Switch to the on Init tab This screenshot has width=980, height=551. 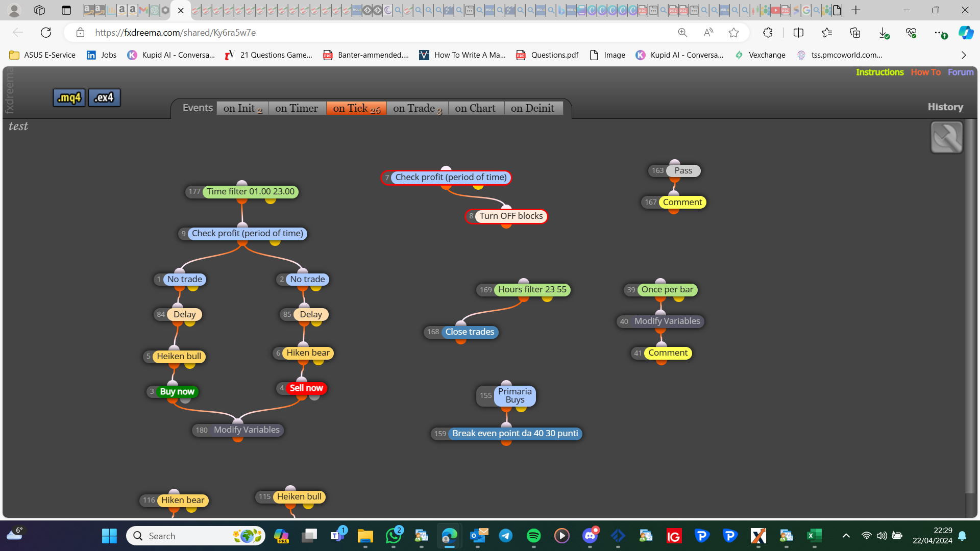pos(242,108)
